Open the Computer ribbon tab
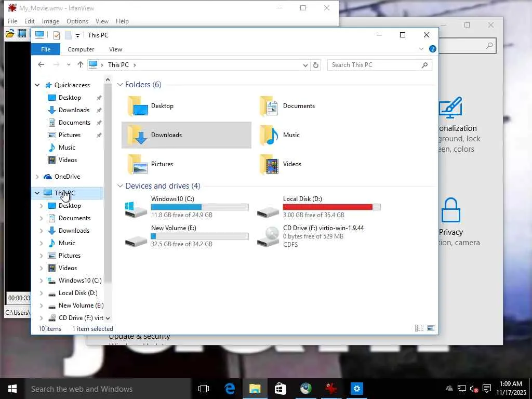The width and height of the screenshot is (532, 399). coord(81,49)
